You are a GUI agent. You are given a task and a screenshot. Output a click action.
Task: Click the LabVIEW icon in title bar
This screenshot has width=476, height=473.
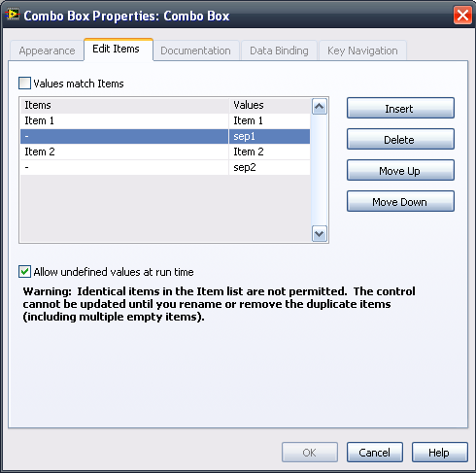pyautogui.click(x=13, y=15)
